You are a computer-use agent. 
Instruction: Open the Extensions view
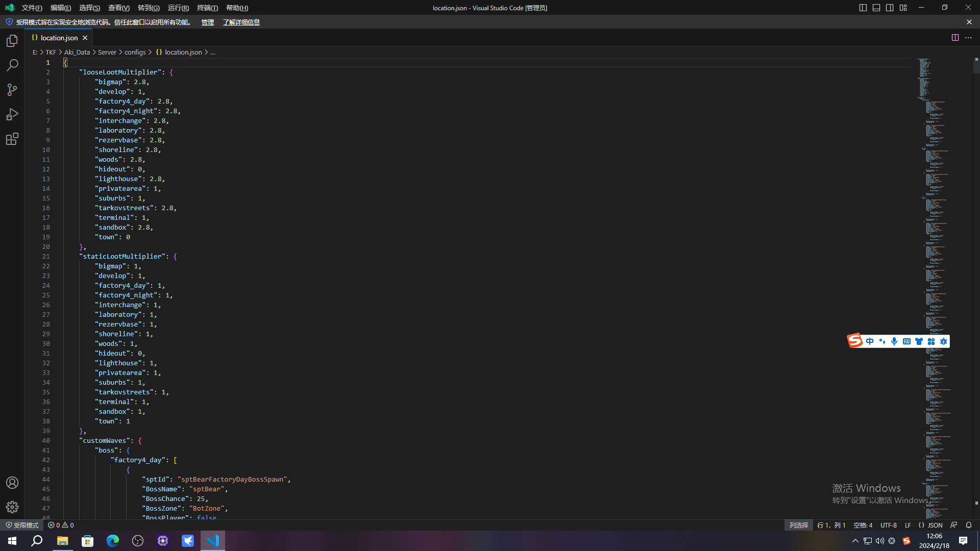pyautogui.click(x=12, y=139)
